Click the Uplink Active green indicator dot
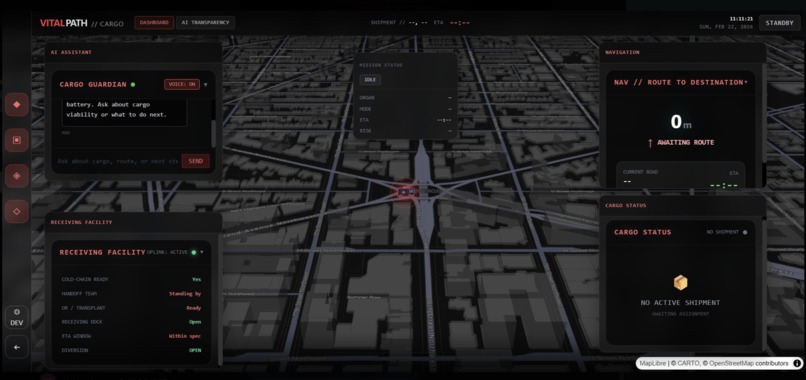Screen dimensions: 806x380 point(193,252)
